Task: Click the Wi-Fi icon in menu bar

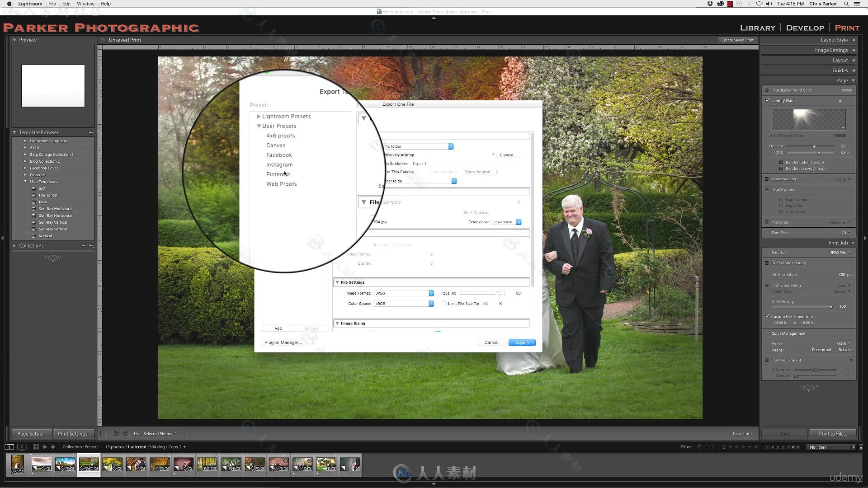Action: (759, 4)
